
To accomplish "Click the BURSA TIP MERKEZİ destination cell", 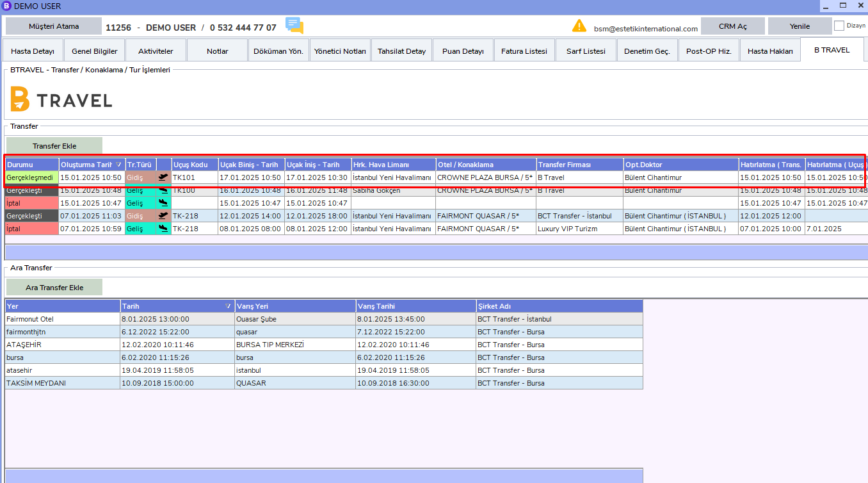I will (295, 345).
